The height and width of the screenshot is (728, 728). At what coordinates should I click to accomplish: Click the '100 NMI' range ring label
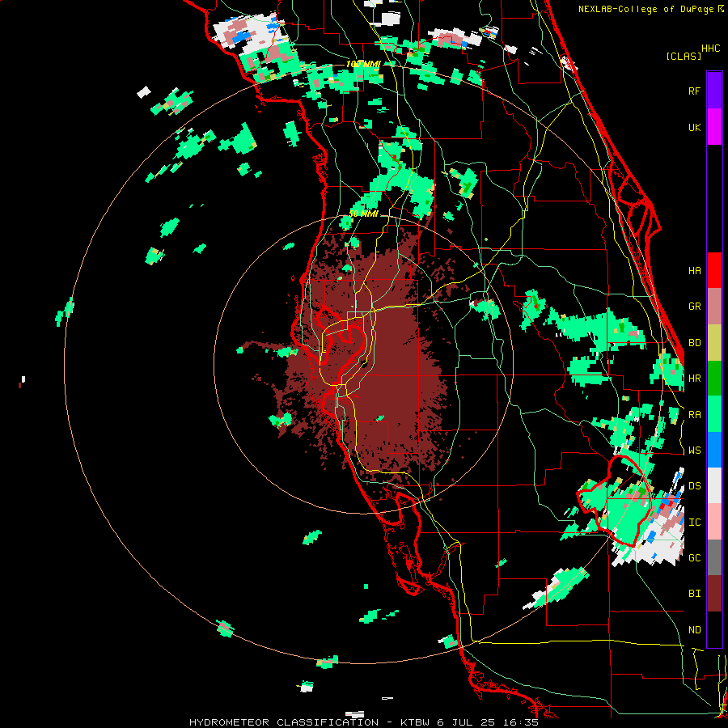(x=363, y=64)
